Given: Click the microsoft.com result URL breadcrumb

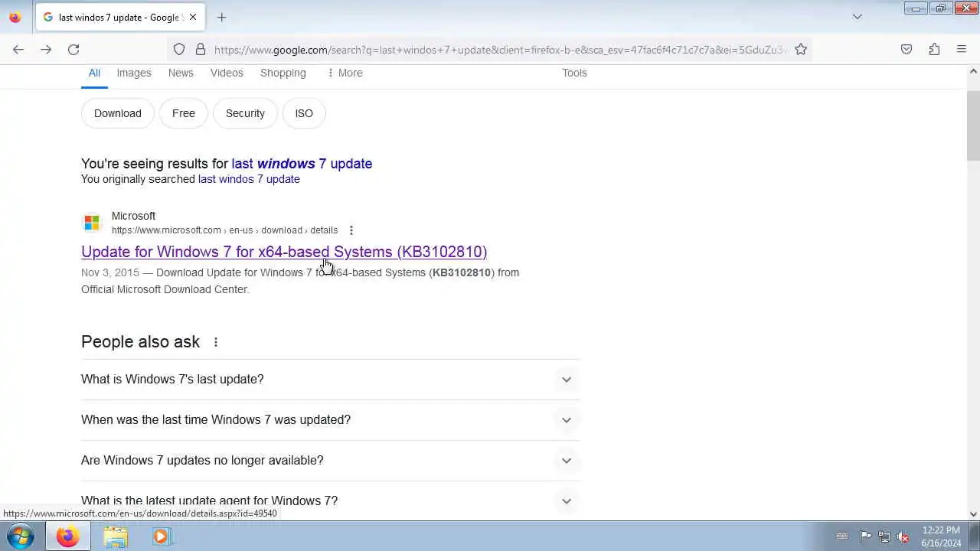Looking at the screenshot, I should (x=224, y=230).
